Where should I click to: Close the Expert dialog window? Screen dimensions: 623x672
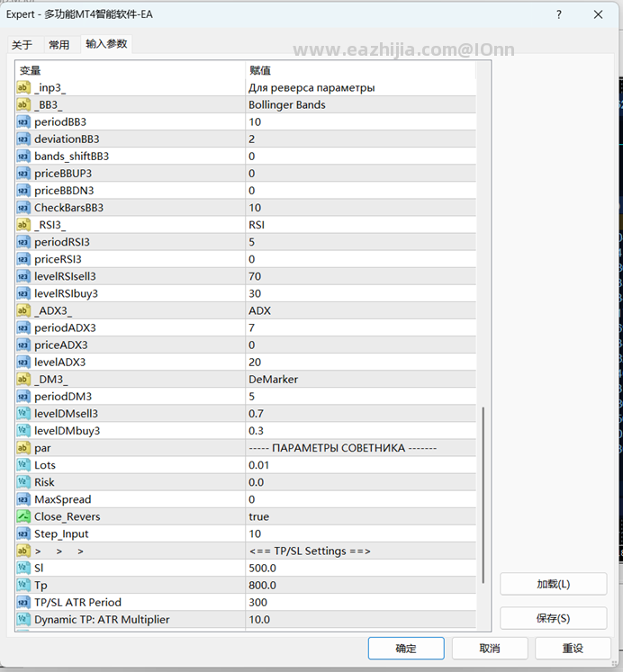[x=598, y=14]
